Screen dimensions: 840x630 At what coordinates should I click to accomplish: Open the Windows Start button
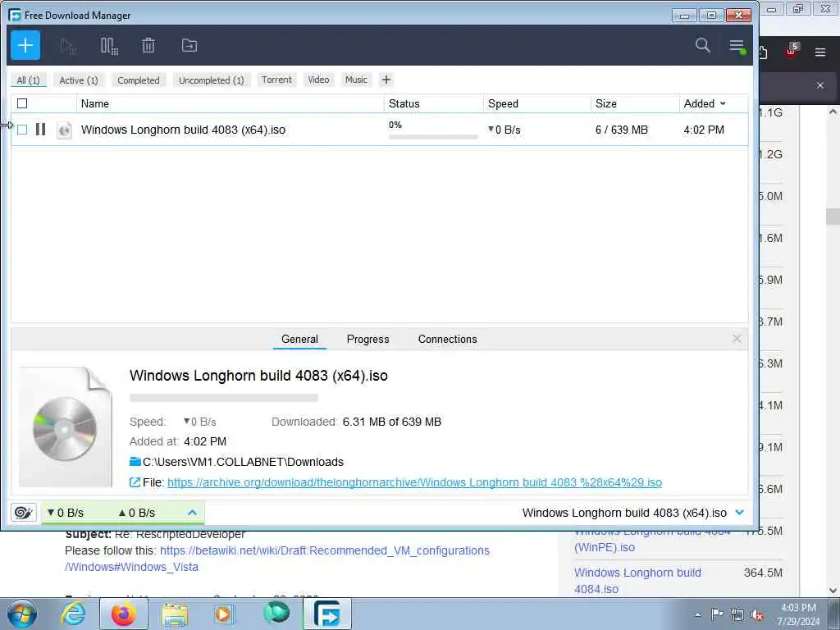click(x=22, y=614)
